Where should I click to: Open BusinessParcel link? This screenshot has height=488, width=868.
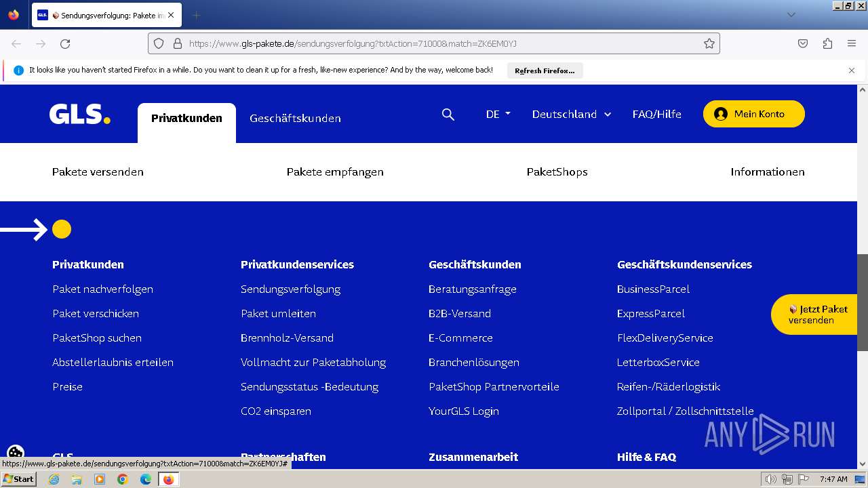[x=653, y=289]
